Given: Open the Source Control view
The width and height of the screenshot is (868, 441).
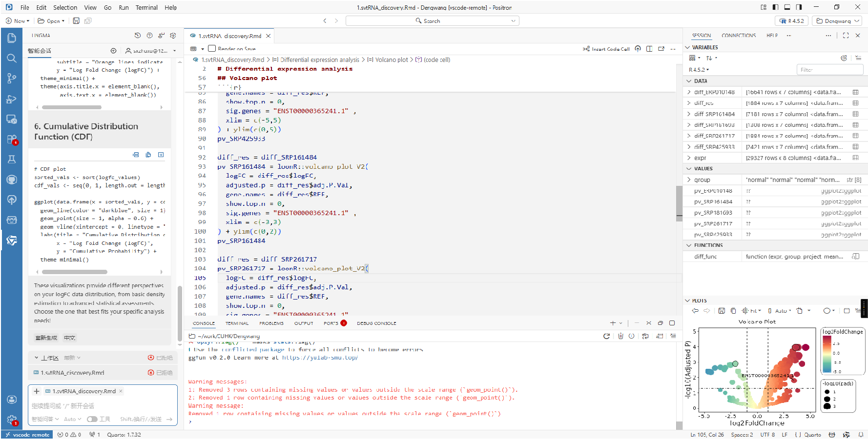Looking at the screenshot, I should click(12, 78).
